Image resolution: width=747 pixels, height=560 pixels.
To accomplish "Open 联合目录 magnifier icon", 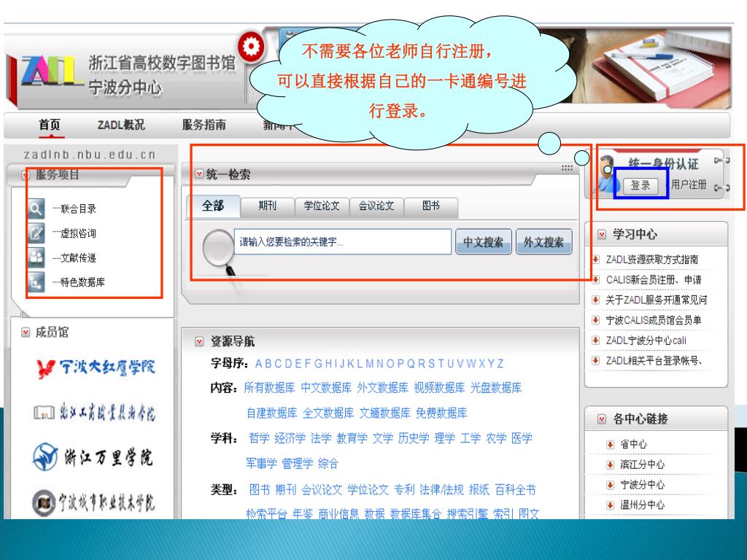I will [x=36, y=209].
